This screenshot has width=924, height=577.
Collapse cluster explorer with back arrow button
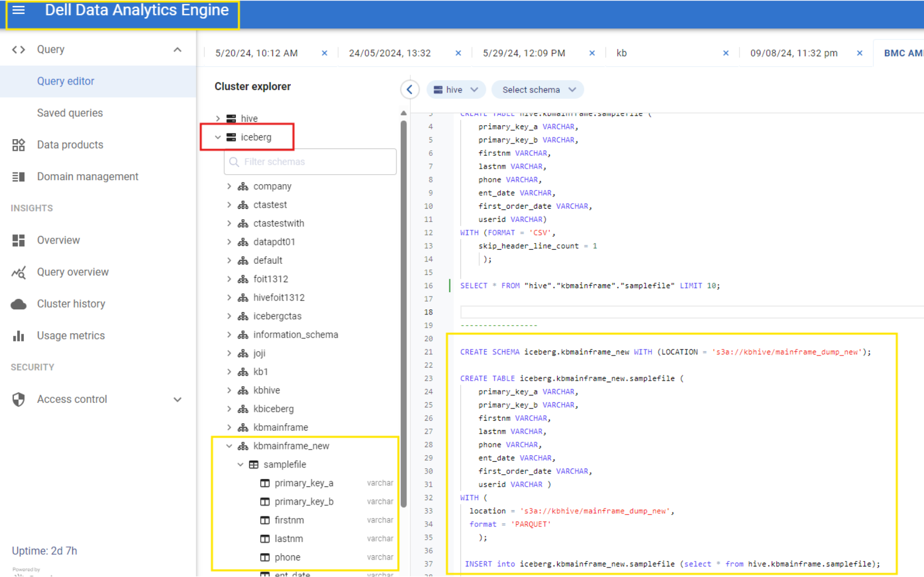click(x=410, y=90)
